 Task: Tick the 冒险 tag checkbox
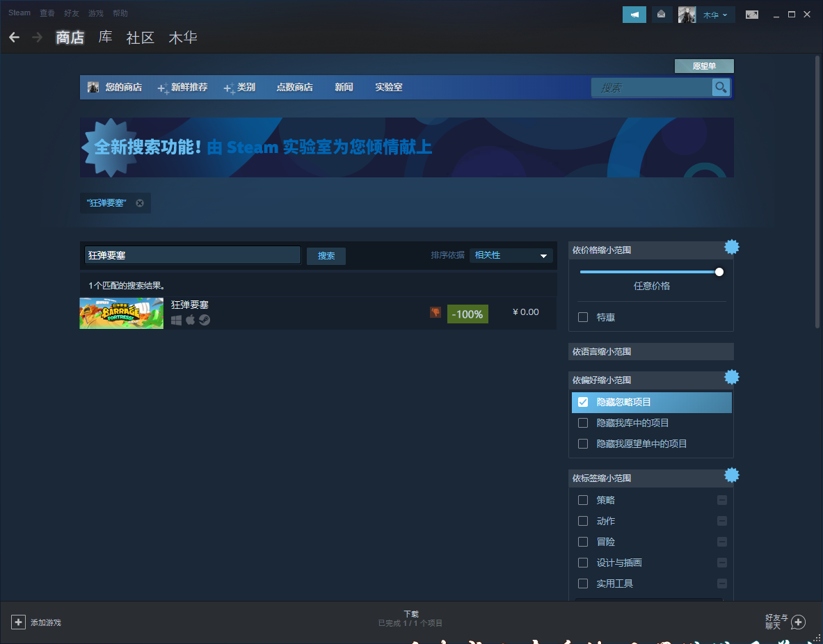point(582,542)
